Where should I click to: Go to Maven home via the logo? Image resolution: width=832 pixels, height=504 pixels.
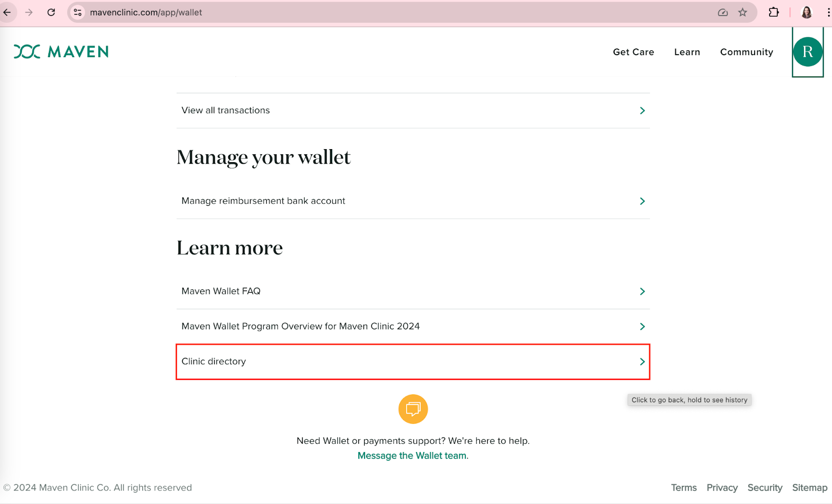(x=61, y=51)
